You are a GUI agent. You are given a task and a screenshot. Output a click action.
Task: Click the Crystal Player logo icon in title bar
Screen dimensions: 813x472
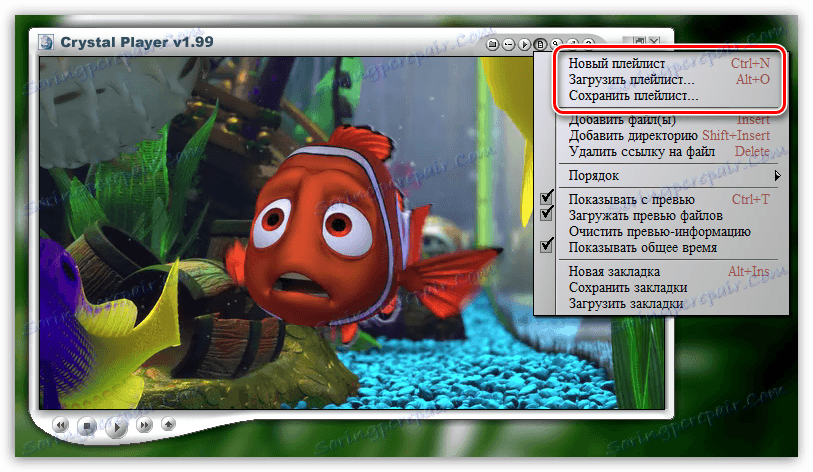(x=46, y=42)
